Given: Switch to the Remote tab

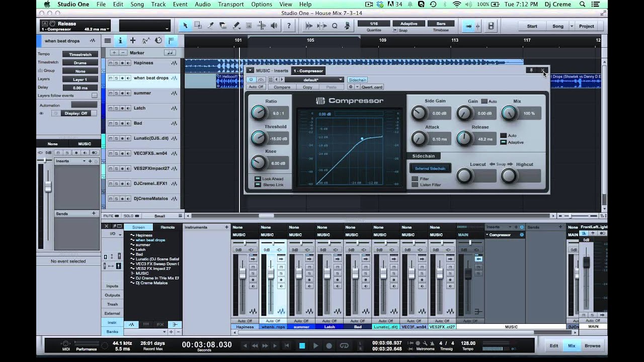Looking at the screenshot, I should point(168,227).
